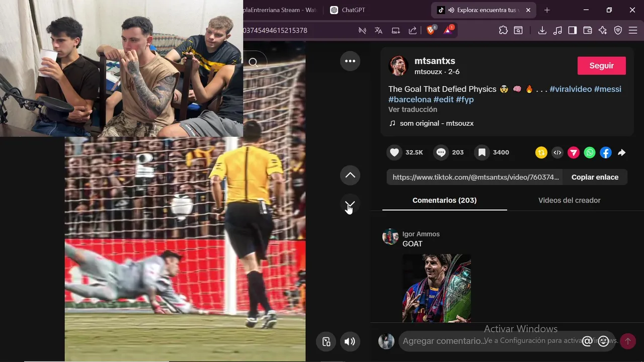Open the Brave Wallet icon
The image size is (644, 362).
pyautogui.click(x=588, y=30)
